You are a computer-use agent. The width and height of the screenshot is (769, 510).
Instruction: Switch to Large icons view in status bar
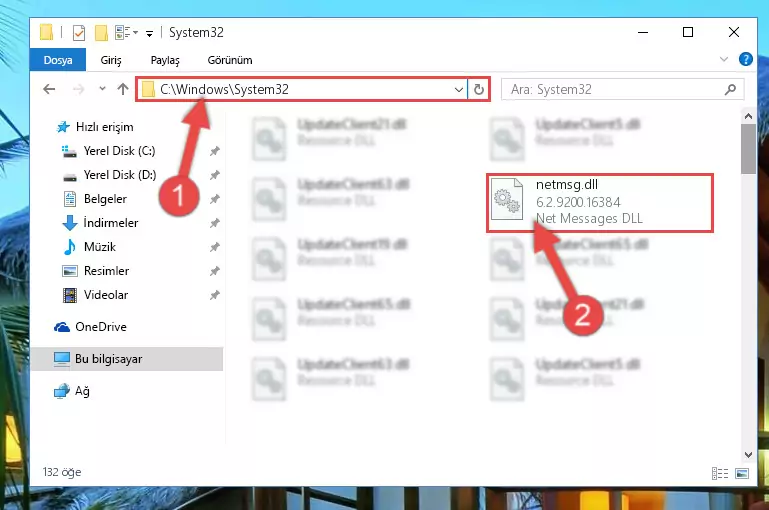coord(742,473)
